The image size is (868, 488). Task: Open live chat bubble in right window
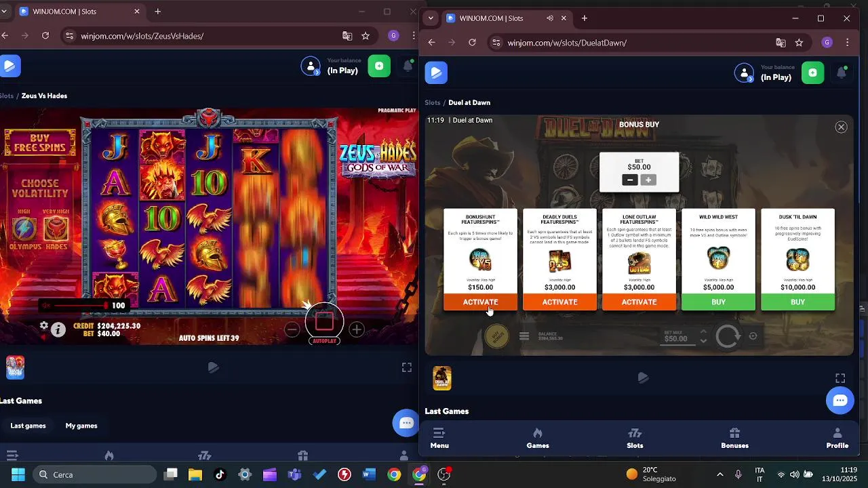(x=840, y=400)
